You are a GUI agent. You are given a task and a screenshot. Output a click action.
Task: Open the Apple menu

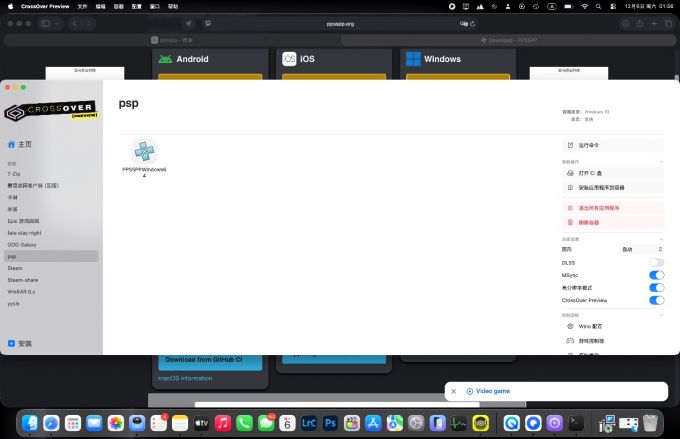pyautogui.click(x=10, y=7)
